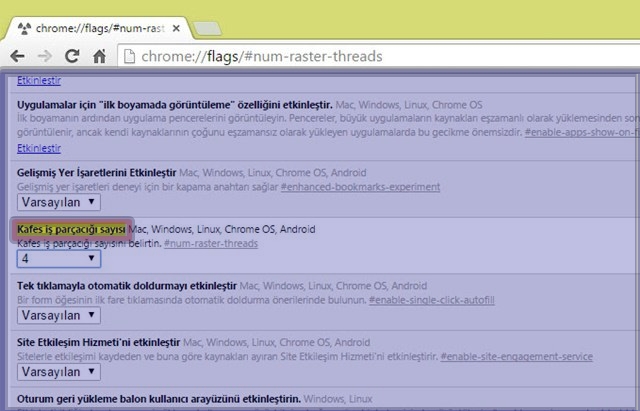This screenshot has width=640, height=411.
Task: Follow the #num-raster-threads anchor link
Action: point(211,244)
